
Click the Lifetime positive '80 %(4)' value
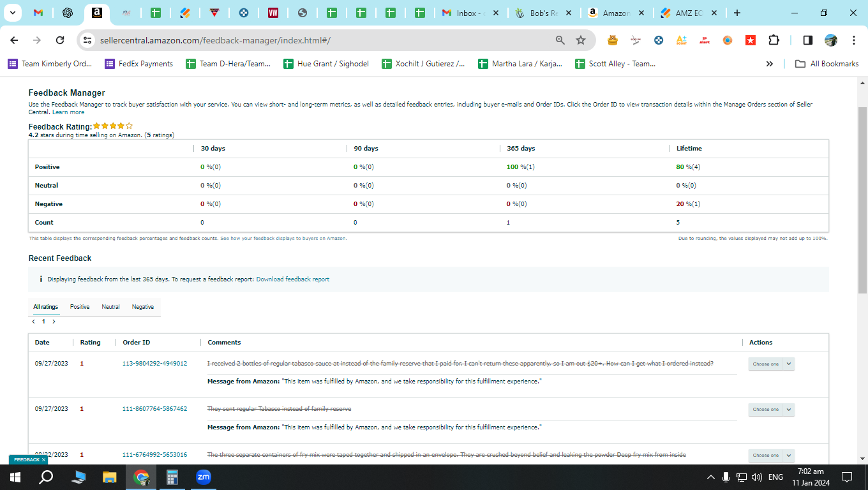689,167
